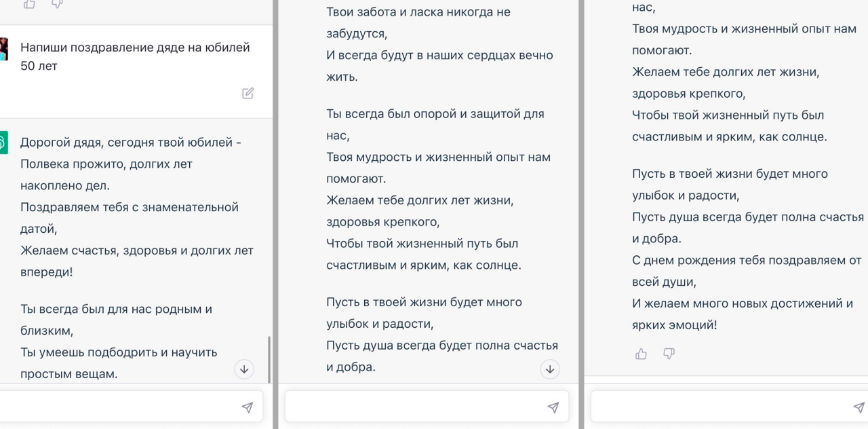Focus the message input in the left panel

coord(131,407)
